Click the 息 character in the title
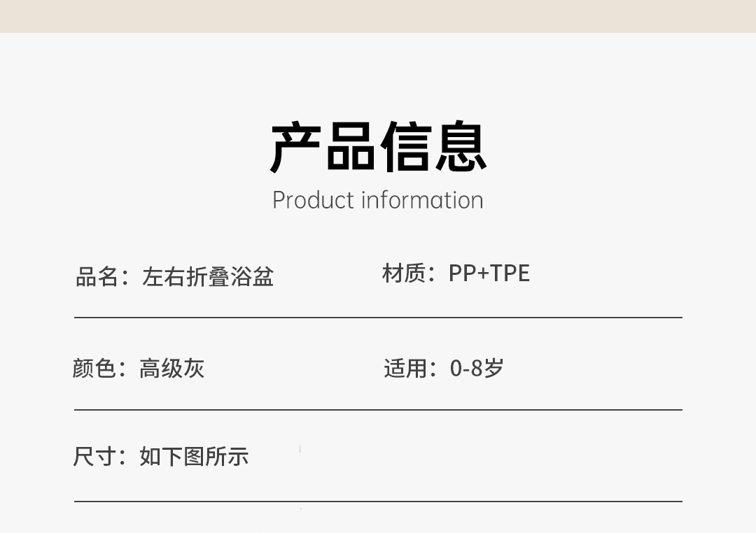This screenshot has width=756, height=533. tap(461, 147)
